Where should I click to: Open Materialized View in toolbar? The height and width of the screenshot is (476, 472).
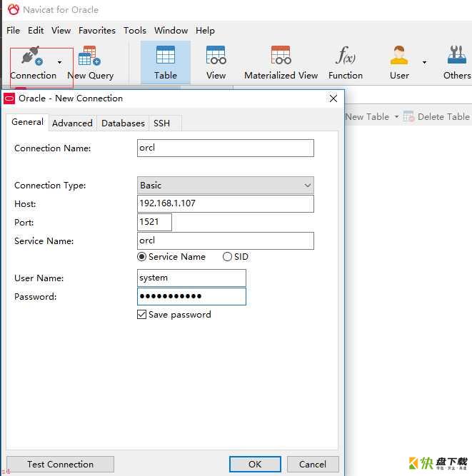[x=281, y=55]
